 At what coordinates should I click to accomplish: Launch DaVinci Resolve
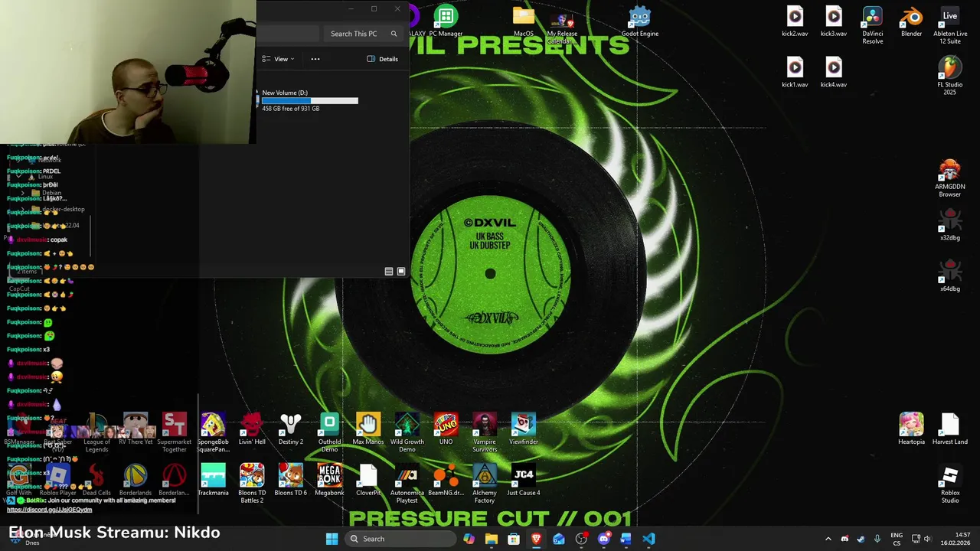click(872, 25)
